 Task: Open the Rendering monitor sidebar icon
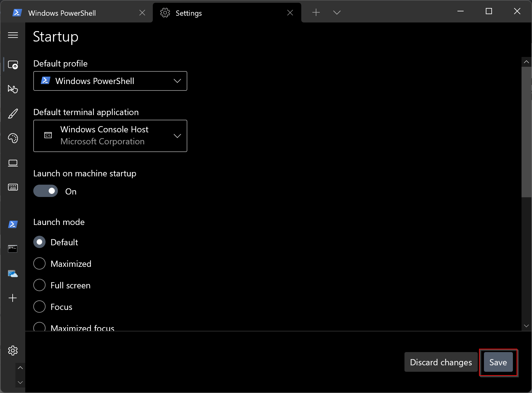pyautogui.click(x=13, y=163)
